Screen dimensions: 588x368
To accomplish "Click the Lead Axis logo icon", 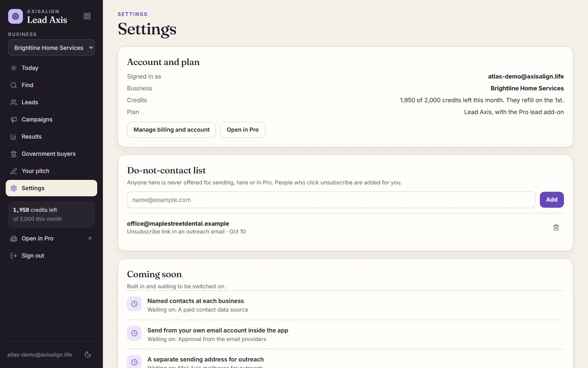I will (16, 16).
